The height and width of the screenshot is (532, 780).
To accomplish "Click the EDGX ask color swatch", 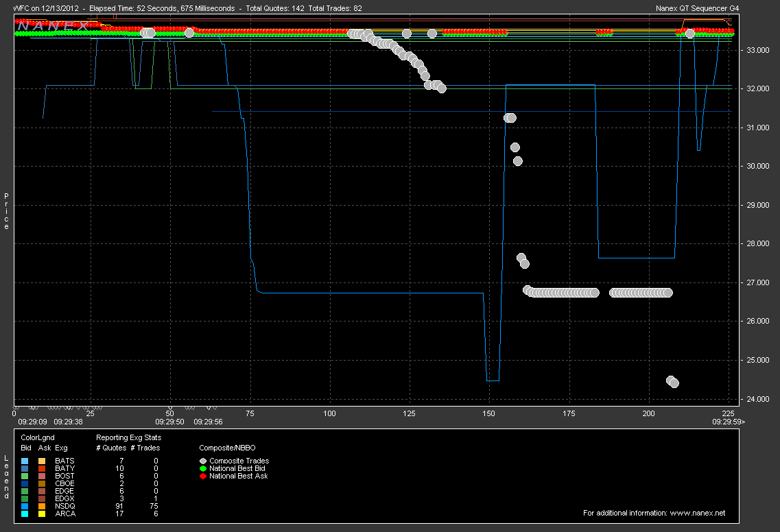I will coord(42,498).
